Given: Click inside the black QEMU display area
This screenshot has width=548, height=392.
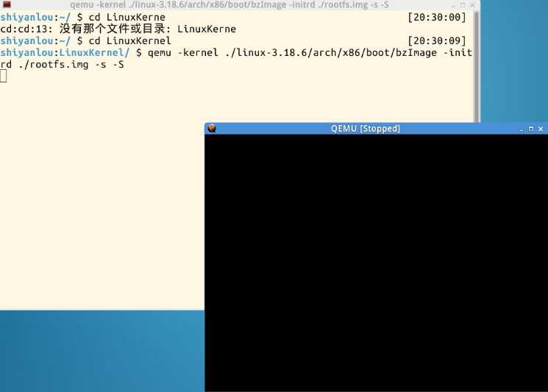Looking at the screenshot, I should click(x=376, y=263).
